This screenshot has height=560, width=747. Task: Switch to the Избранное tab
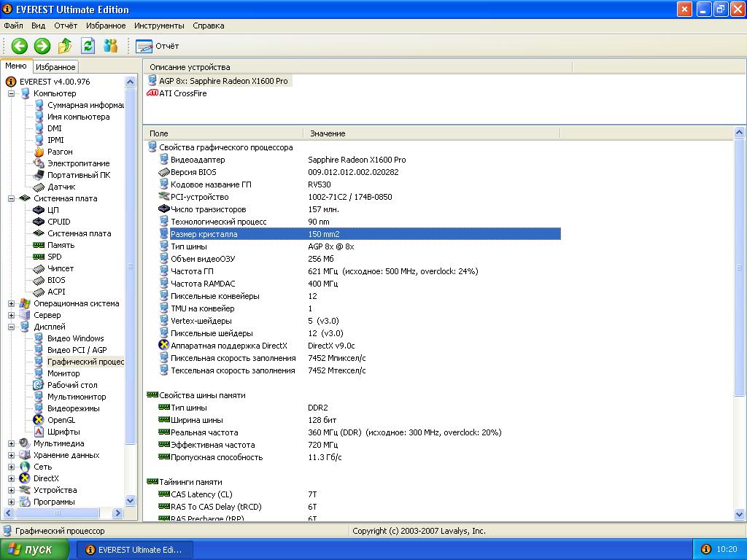point(55,67)
